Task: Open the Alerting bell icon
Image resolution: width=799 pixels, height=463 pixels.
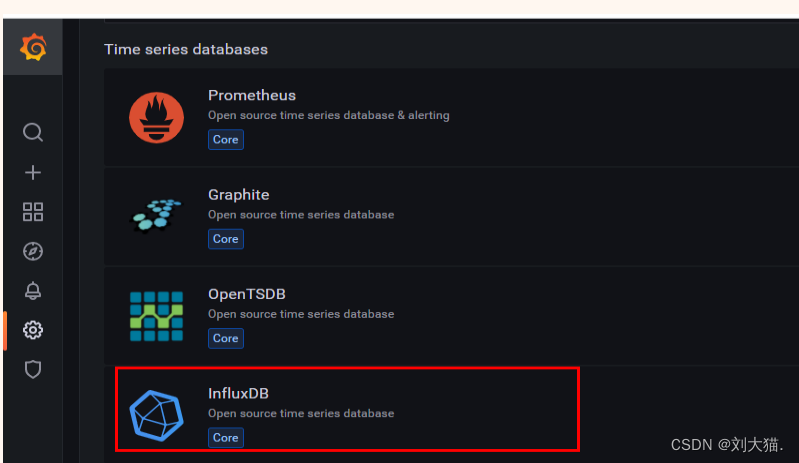Action: pos(33,290)
